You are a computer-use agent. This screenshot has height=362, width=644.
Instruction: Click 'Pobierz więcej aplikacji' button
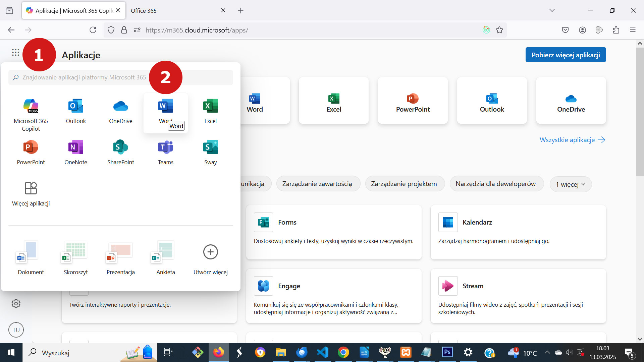pyautogui.click(x=566, y=55)
